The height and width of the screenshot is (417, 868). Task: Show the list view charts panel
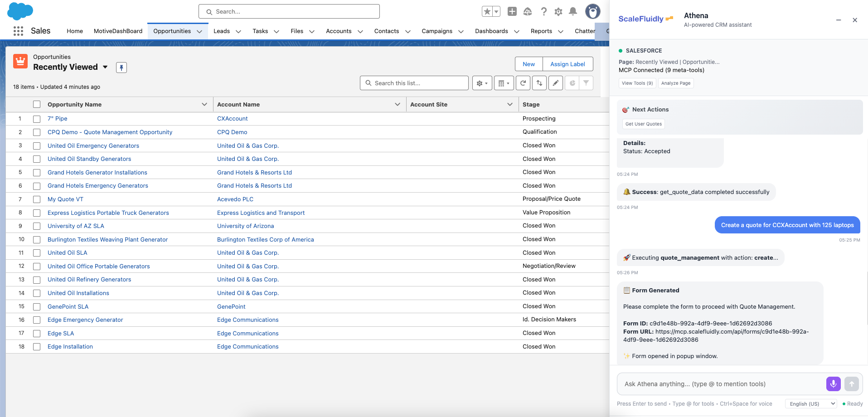(572, 83)
